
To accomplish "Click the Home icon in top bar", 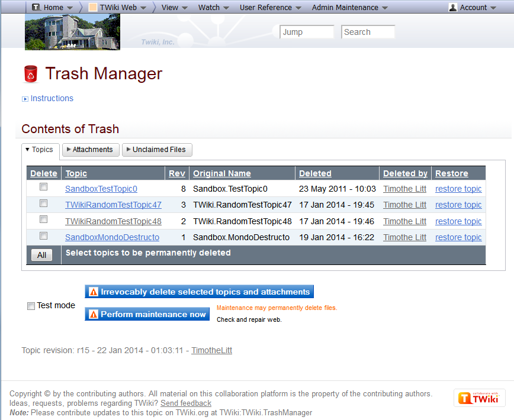I will [36, 8].
